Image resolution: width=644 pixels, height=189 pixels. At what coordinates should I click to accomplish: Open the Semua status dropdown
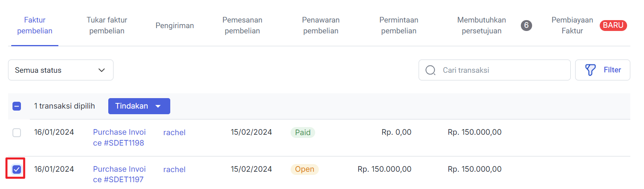[x=61, y=70]
